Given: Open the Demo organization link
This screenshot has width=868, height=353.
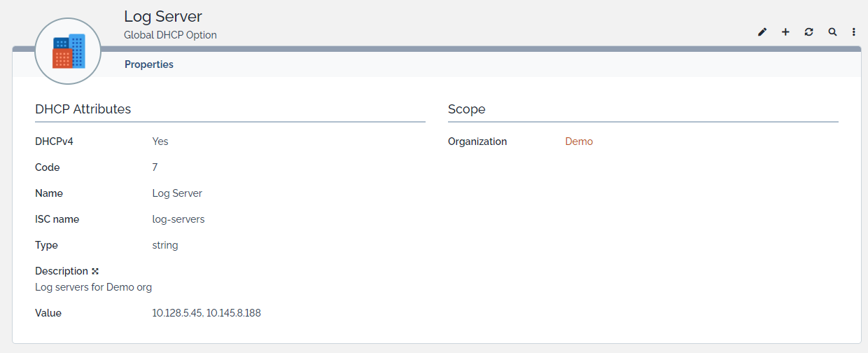Looking at the screenshot, I should click(x=579, y=141).
